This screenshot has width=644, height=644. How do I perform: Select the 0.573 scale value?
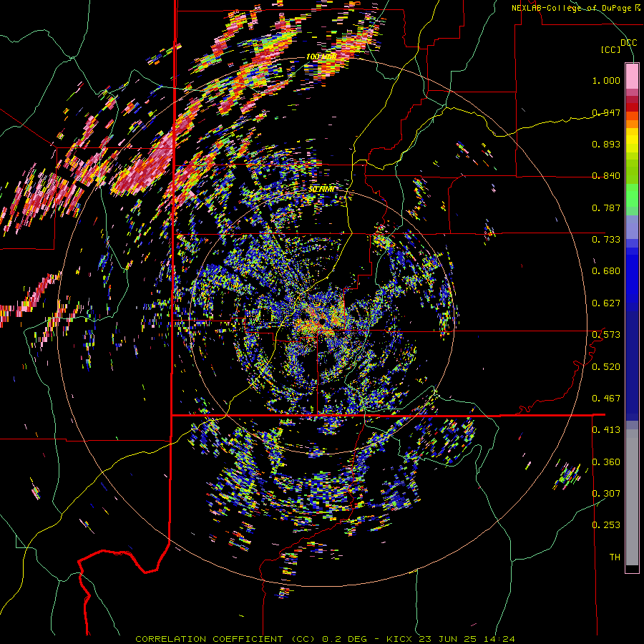tap(606, 335)
